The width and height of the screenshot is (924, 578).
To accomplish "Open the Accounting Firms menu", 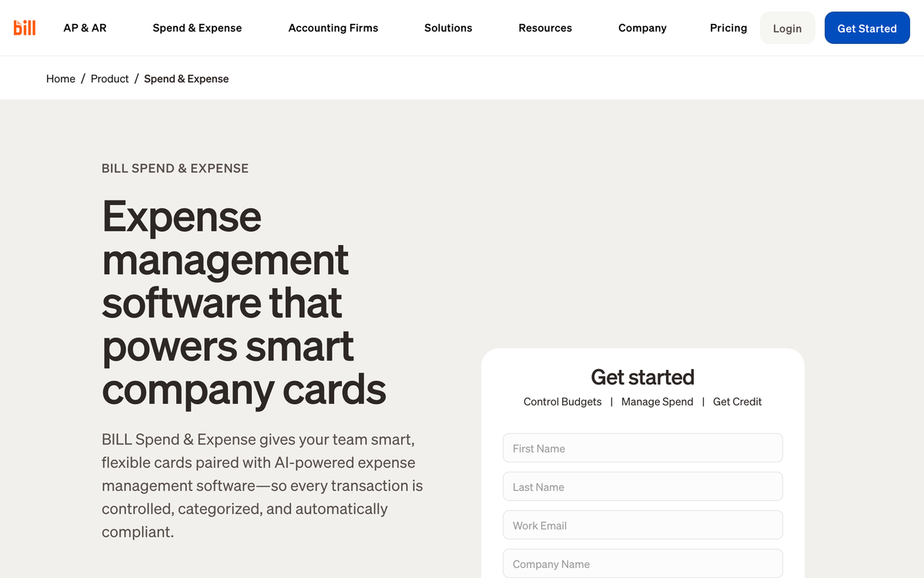I will click(333, 28).
